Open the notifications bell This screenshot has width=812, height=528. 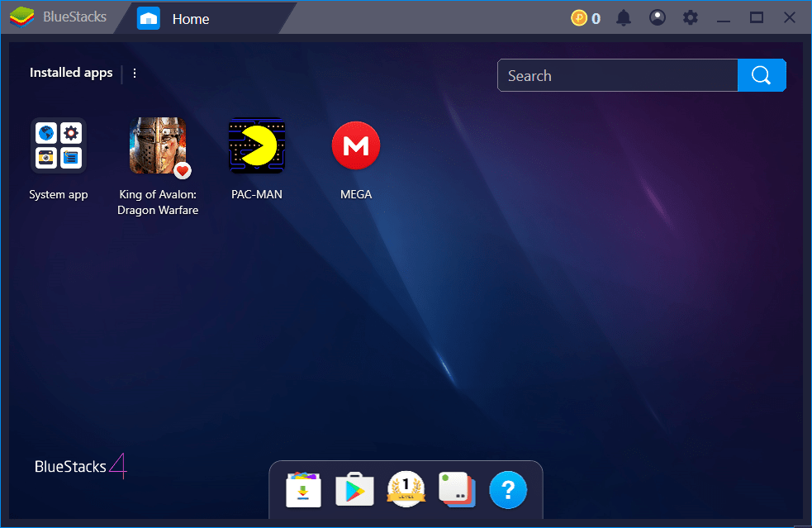(x=624, y=17)
